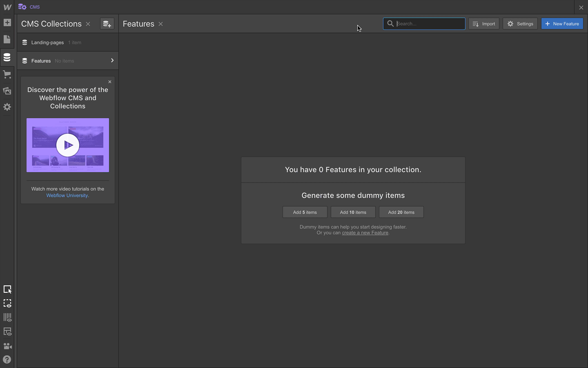
Task: Toggle the layout guides eye icon
Action: (x=7, y=332)
